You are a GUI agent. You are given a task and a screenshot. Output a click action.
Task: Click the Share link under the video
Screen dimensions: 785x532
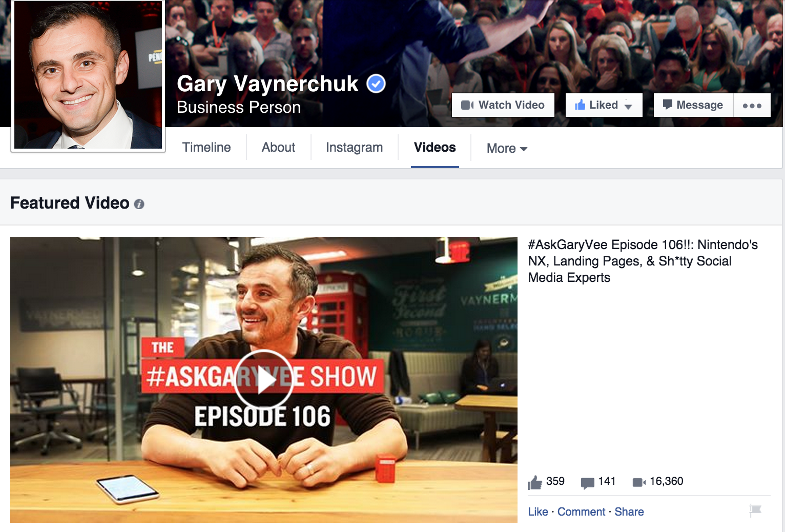point(629,511)
